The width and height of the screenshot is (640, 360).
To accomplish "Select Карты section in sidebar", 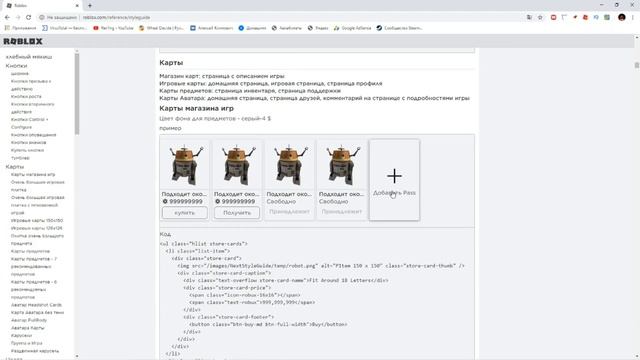I will [x=15, y=167].
